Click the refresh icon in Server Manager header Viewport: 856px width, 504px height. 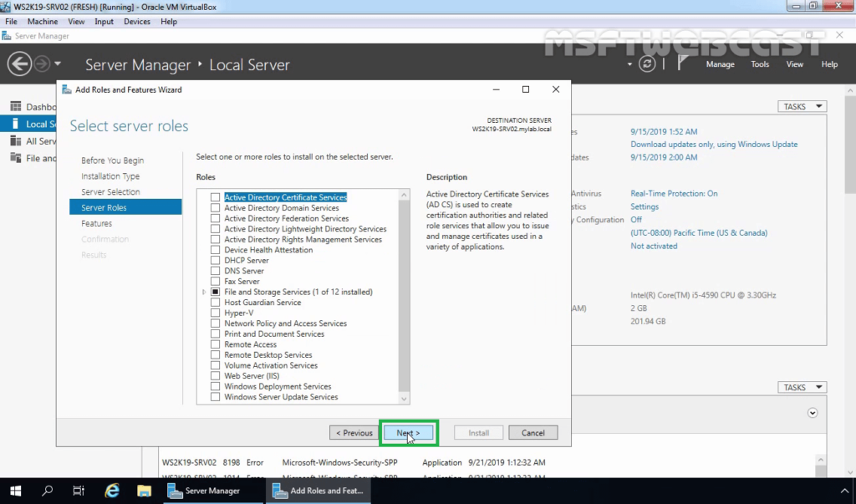(x=647, y=64)
